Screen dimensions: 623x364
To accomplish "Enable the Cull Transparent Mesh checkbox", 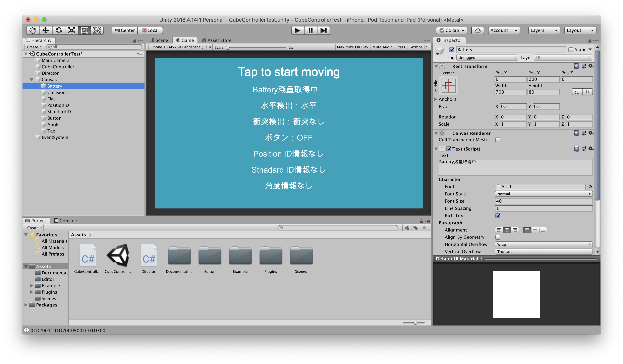I will 498,140.
